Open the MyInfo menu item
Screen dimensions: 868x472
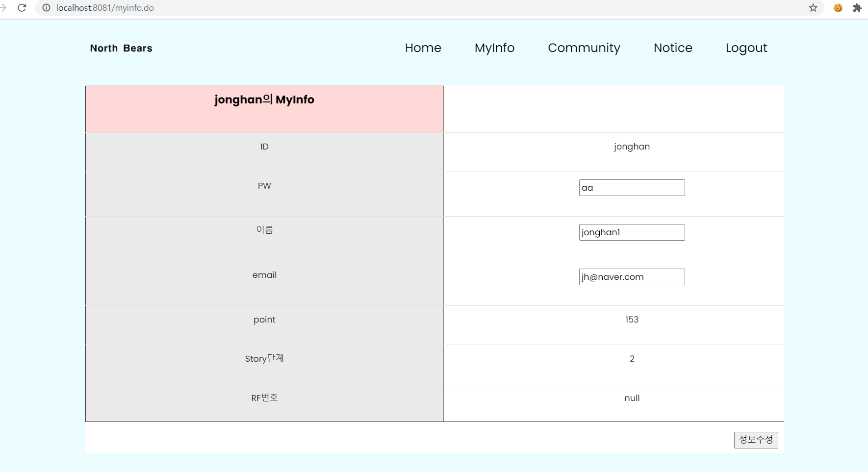coord(494,48)
